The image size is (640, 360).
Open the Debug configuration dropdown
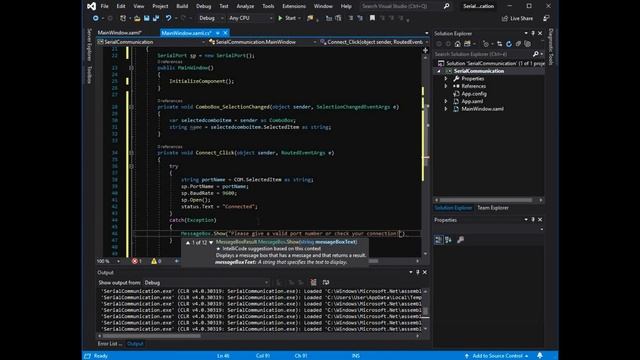(x=211, y=18)
